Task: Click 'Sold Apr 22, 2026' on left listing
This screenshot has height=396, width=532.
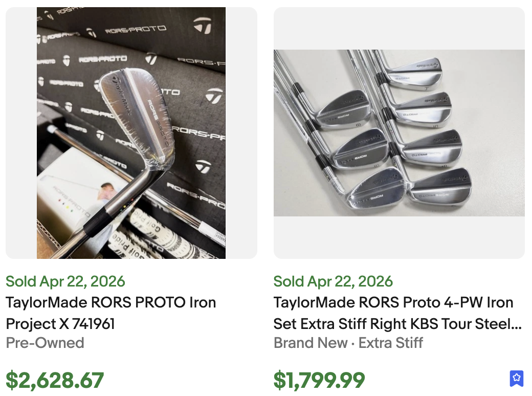Action: click(65, 281)
